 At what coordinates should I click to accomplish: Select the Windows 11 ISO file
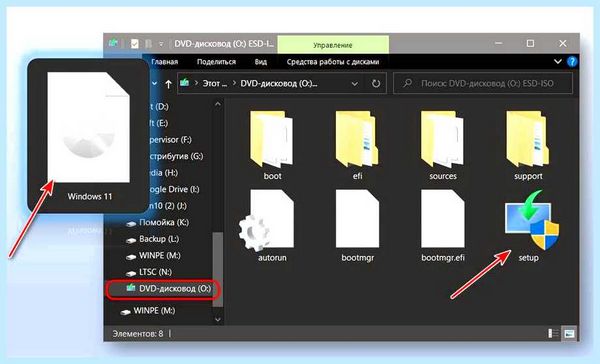coord(89,136)
